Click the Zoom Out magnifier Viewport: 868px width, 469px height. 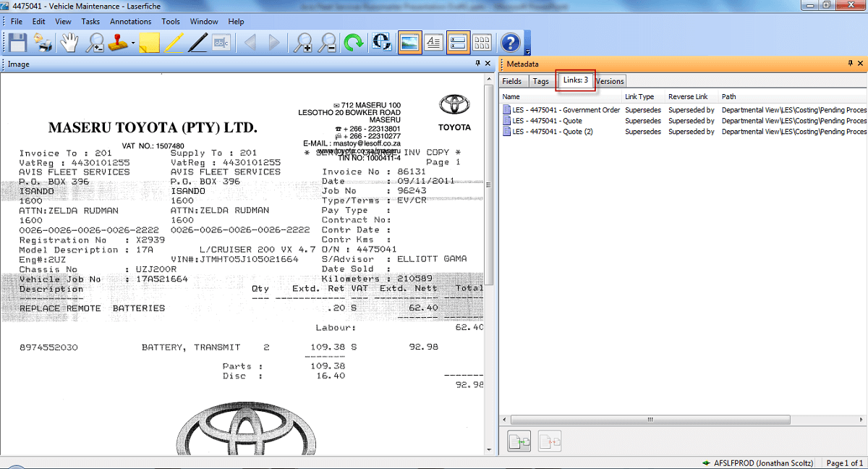pos(327,43)
